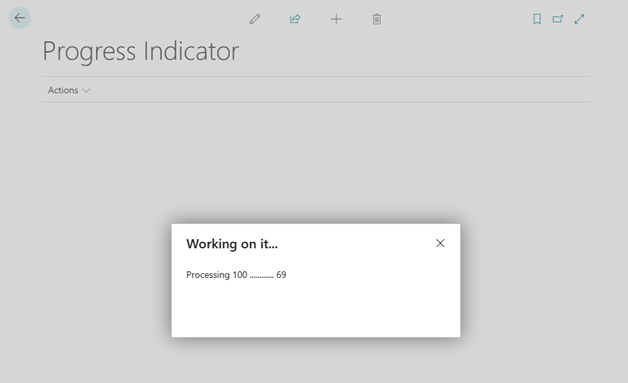Expand the chevron beside Actions
The image size is (628, 383).
click(86, 91)
